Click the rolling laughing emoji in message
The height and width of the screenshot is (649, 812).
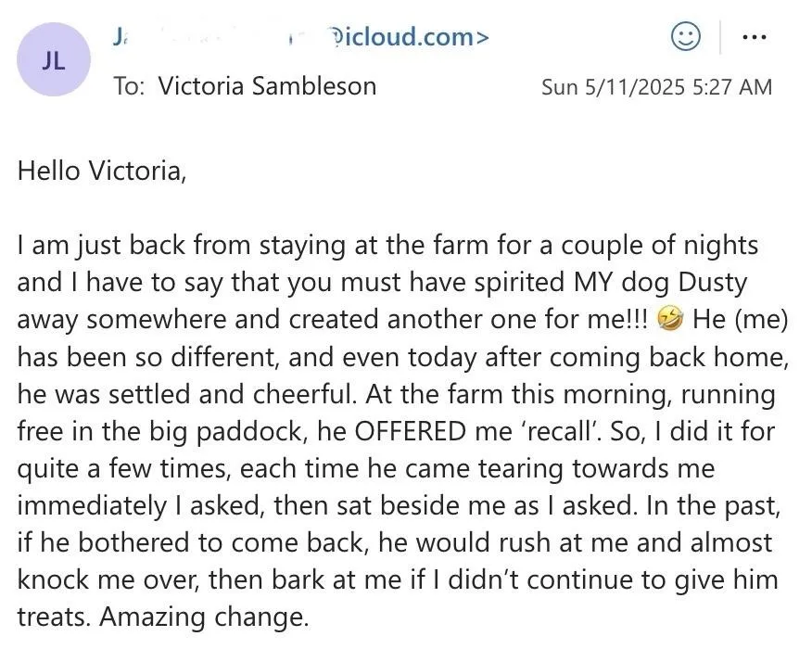coord(670,319)
